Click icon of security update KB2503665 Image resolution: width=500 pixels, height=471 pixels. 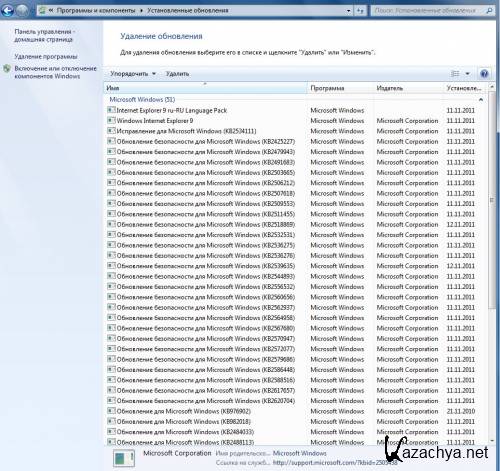click(111, 172)
